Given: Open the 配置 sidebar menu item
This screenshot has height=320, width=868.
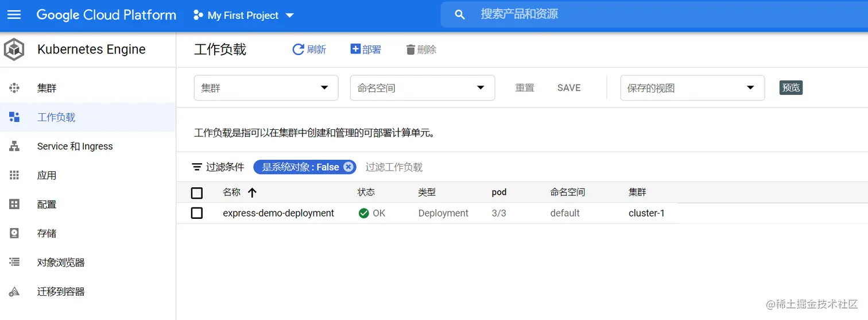Looking at the screenshot, I should [88, 205].
